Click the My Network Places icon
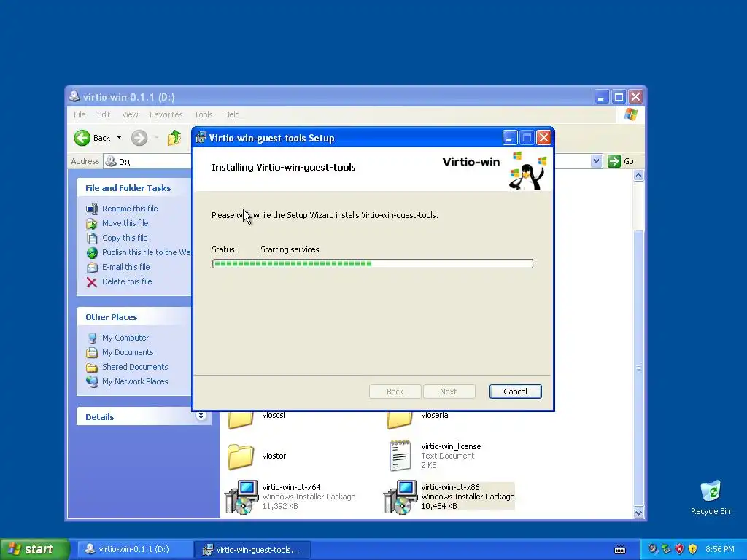This screenshot has width=747, height=560. point(92,382)
